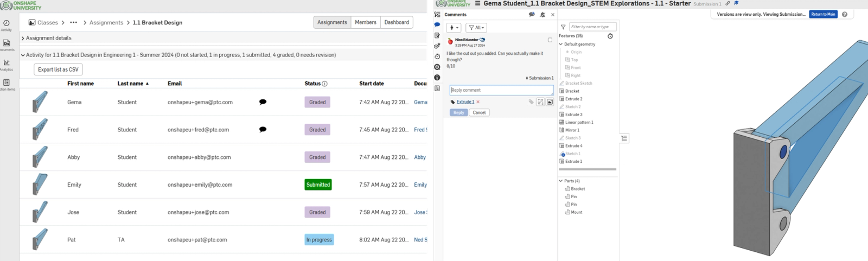
Task: Open hamburger menu beside document title
Action: 477,3
